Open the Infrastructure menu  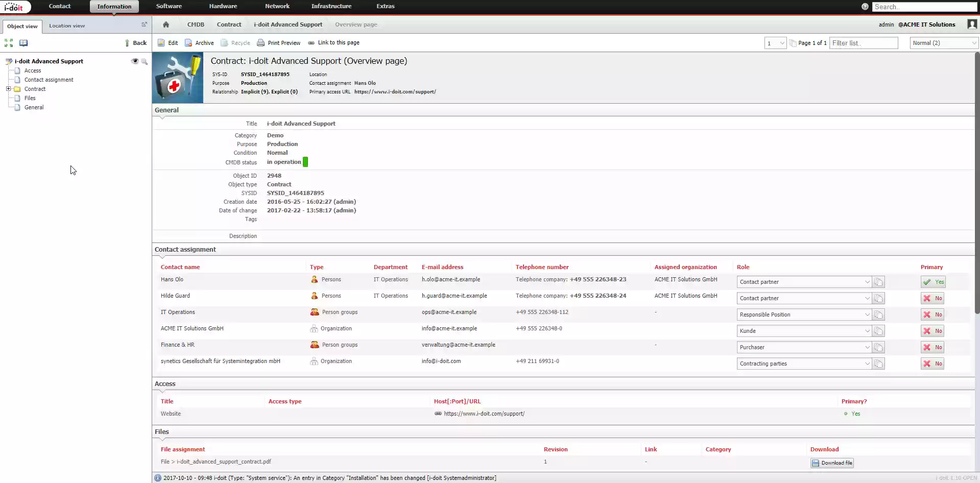331,6
